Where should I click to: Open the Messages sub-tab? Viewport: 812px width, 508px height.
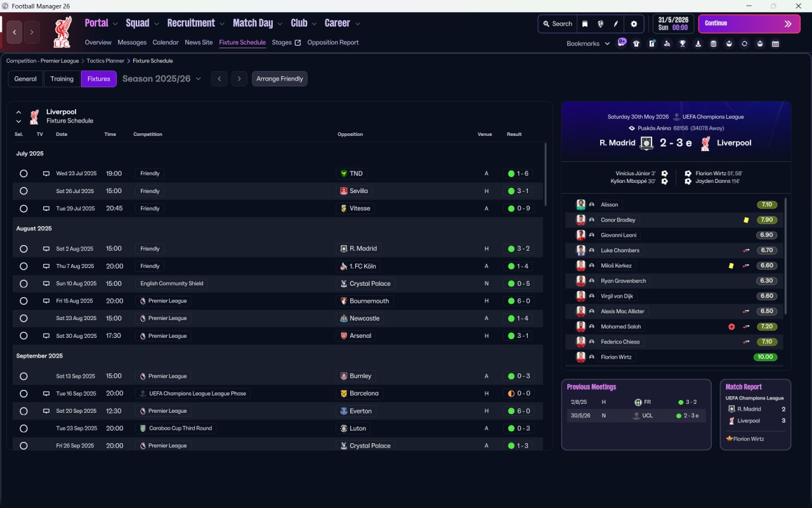click(132, 43)
